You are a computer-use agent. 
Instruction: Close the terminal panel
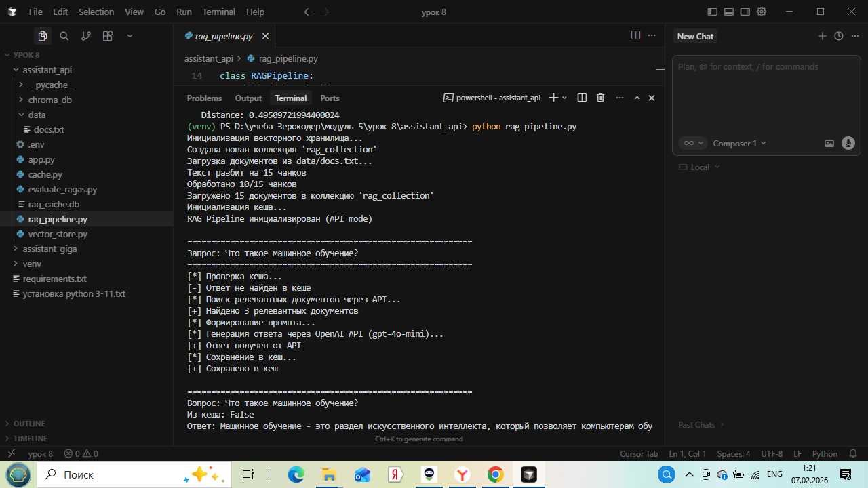point(652,98)
